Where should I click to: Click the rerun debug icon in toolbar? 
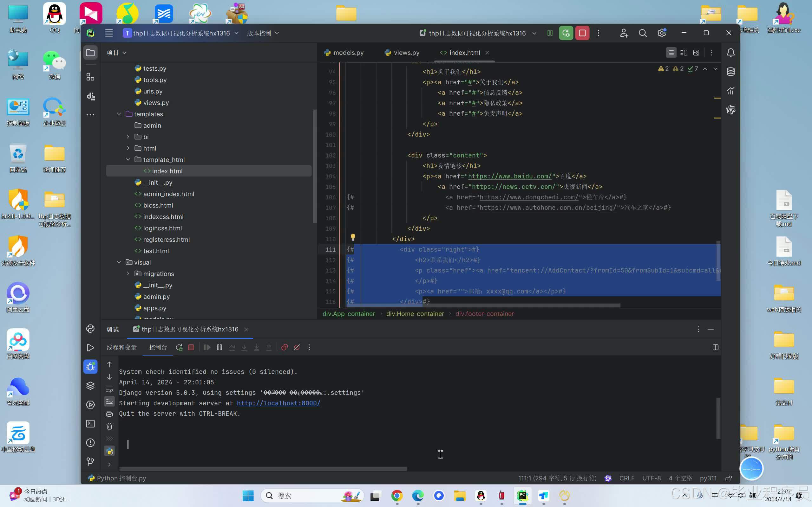click(x=566, y=33)
